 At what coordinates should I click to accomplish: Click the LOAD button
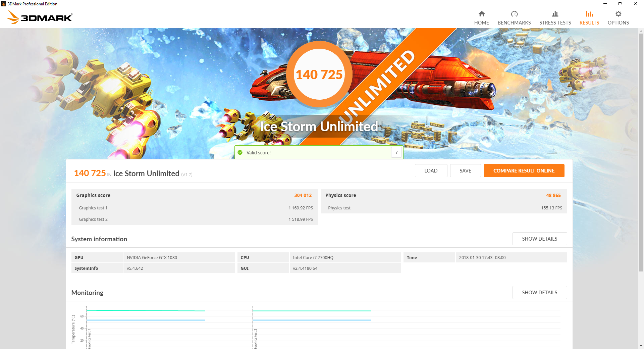click(431, 171)
